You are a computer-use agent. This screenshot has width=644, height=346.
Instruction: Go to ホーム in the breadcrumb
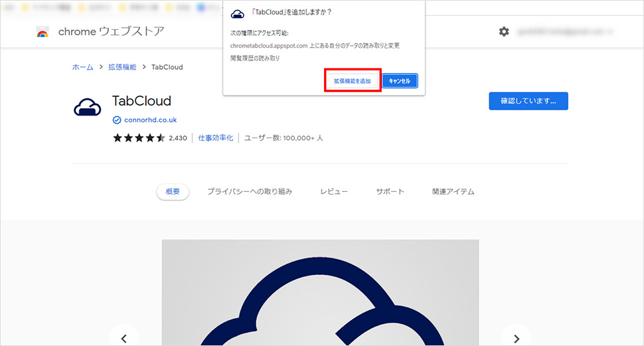pos(82,67)
